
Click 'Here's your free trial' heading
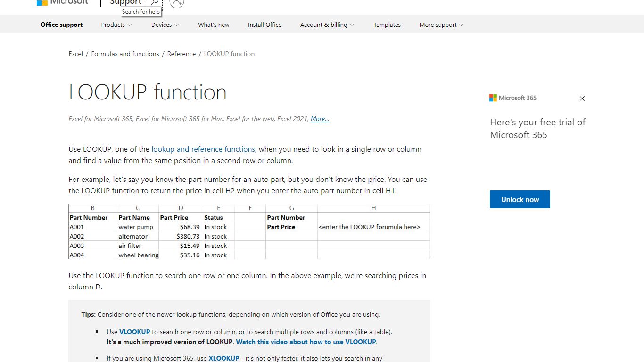coord(537,128)
